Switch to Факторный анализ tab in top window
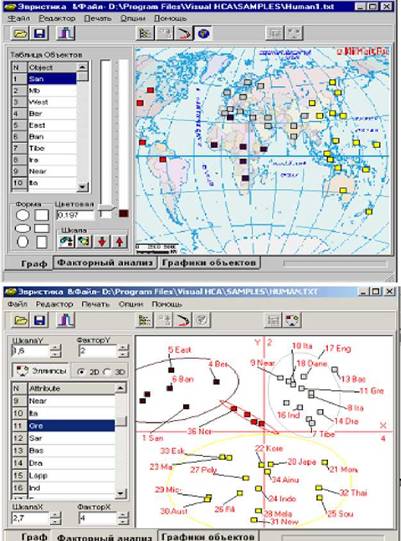Image resolution: width=401 pixels, height=541 pixels. pyautogui.click(x=105, y=263)
